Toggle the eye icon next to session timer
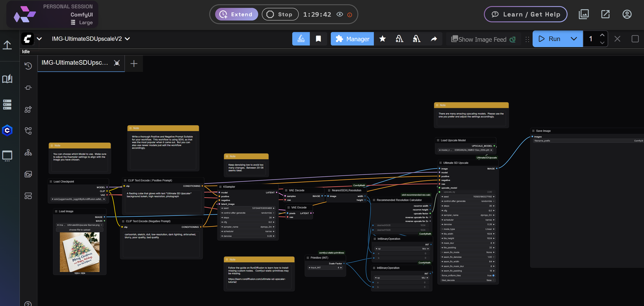This screenshot has width=644, height=306. (340, 14)
